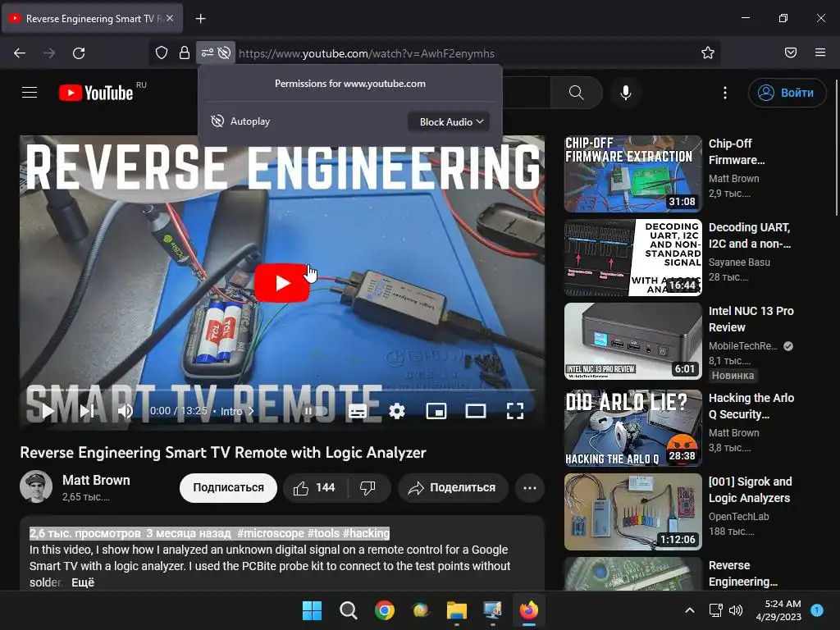Viewport: 840px width, 630px height.
Task: Show hidden system tray icons
Action: tap(690, 610)
